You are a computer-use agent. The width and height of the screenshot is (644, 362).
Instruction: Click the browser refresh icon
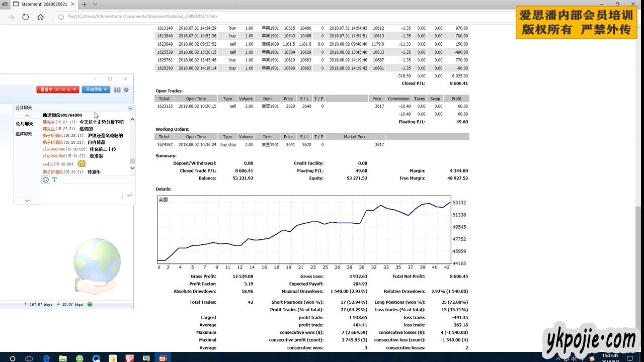tap(26, 17)
